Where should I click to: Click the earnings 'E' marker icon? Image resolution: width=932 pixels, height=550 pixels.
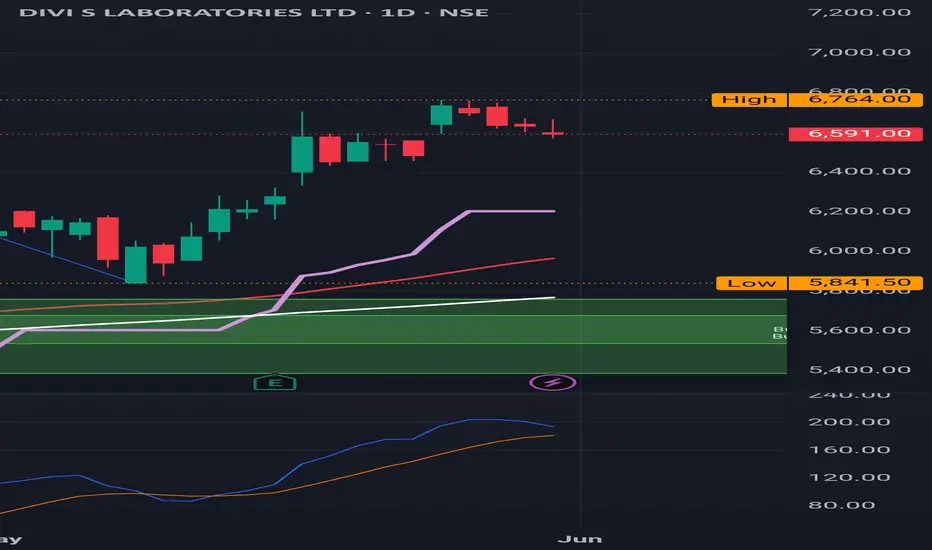(275, 382)
